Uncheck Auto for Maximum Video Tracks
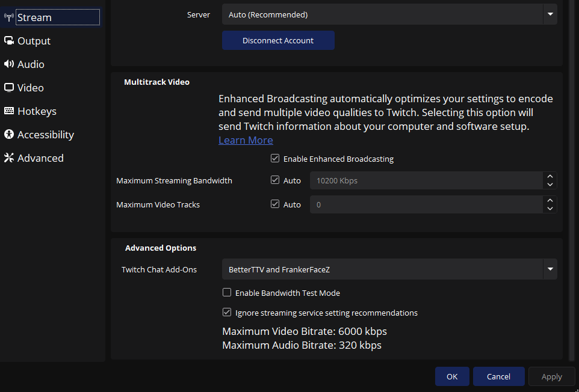 tap(274, 204)
